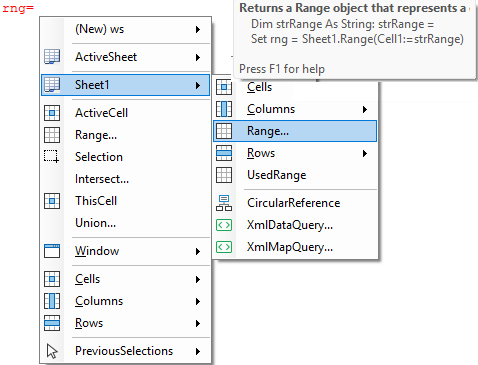Click the ThisCell icon

(x=52, y=201)
